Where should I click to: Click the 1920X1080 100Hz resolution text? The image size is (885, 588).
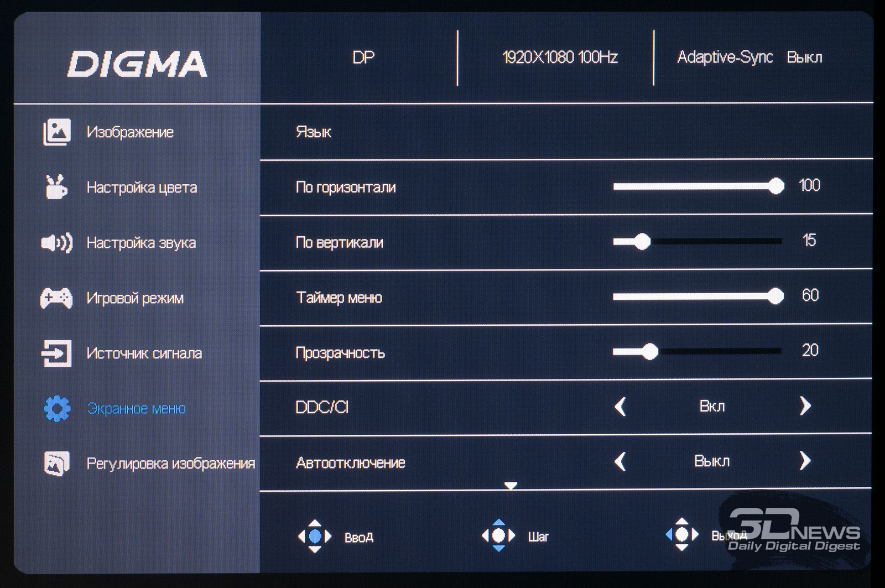[x=560, y=57]
